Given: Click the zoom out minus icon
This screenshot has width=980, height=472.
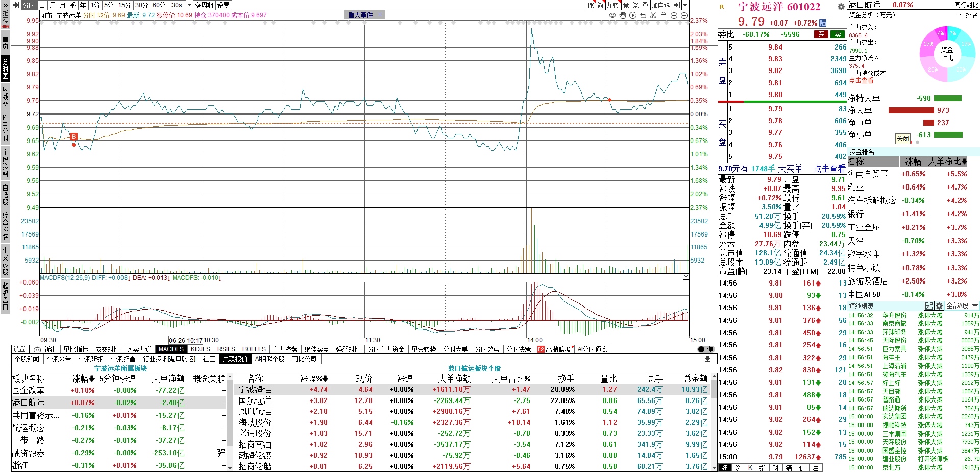Looking at the screenshot, I should click(684, 15).
